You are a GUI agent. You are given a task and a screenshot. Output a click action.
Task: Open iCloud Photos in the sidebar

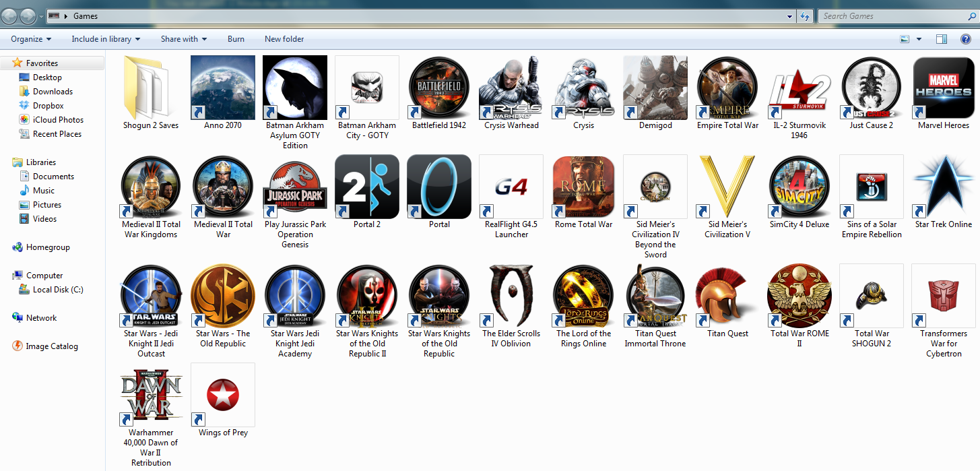click(x=58, y=120)
